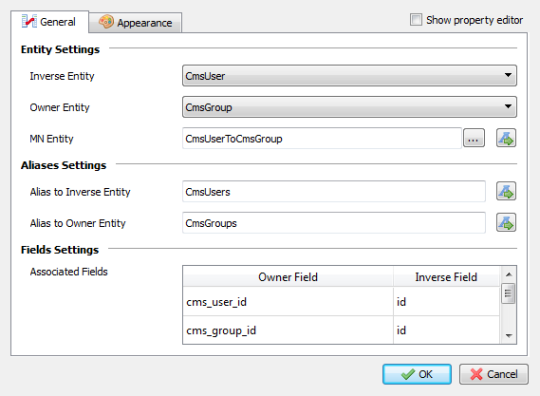Viewport: 540px width, 396px height.
Task: Click the Owner Field column header
Action: pos(288,277)
